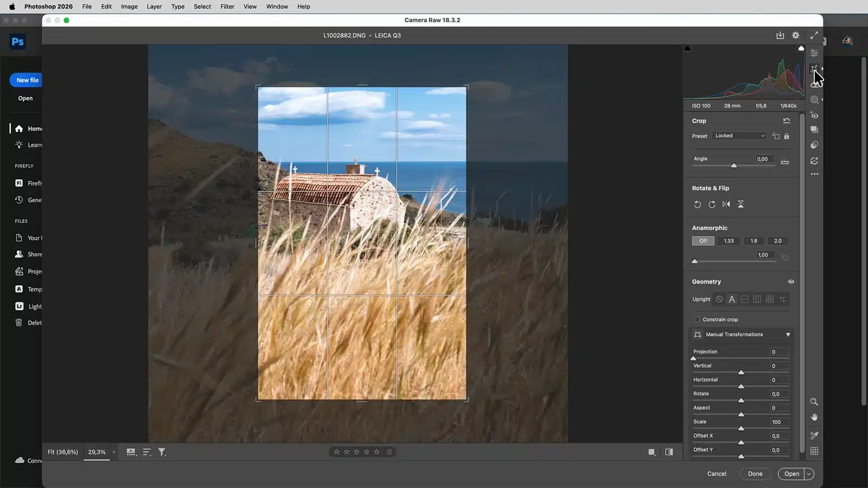Click the Angle slider handle

click(x=734, y=165)
